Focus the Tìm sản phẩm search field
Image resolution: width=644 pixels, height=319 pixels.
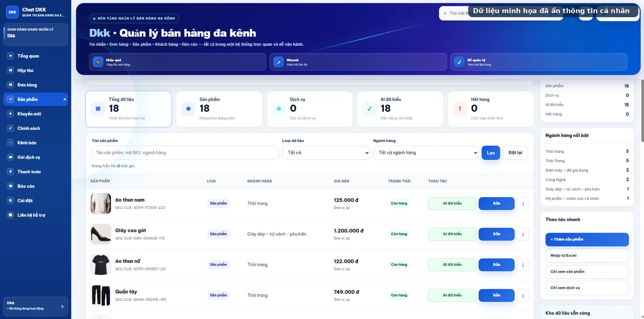[185, 153]
